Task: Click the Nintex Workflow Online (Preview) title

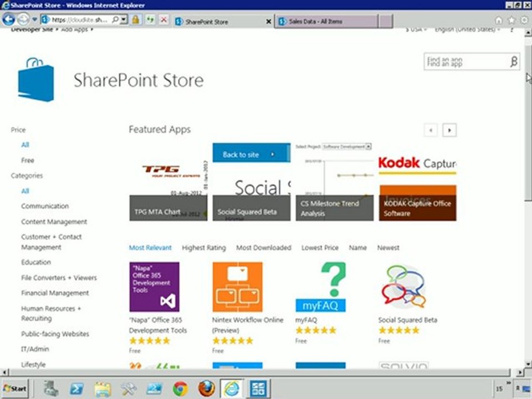Action: click(248, 325)
